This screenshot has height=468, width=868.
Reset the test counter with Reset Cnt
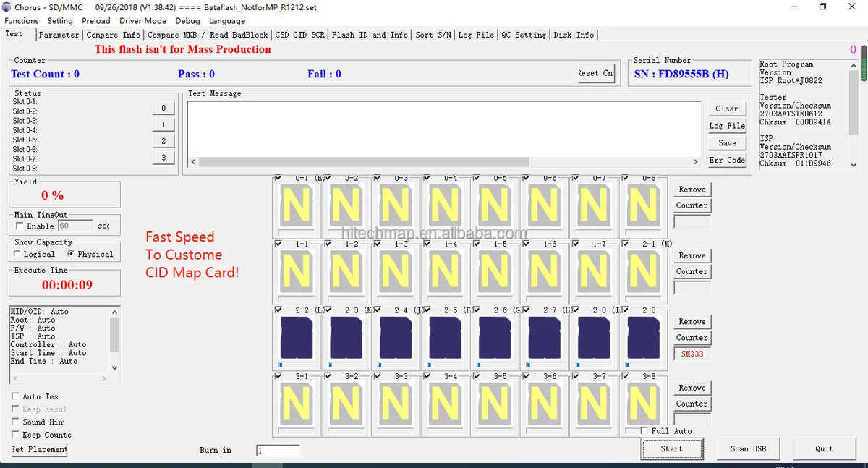click(597, 73)
